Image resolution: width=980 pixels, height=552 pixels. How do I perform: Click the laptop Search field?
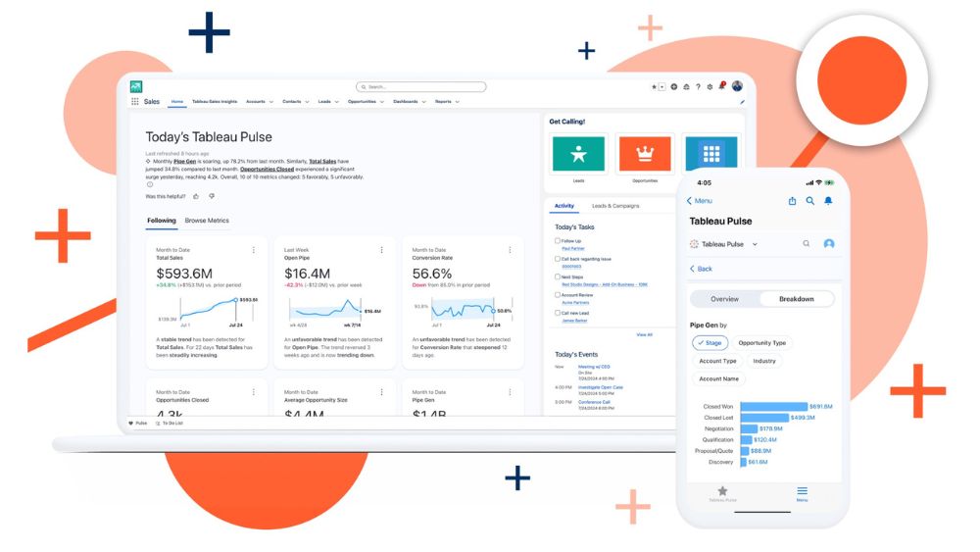(x=421, y=87)
